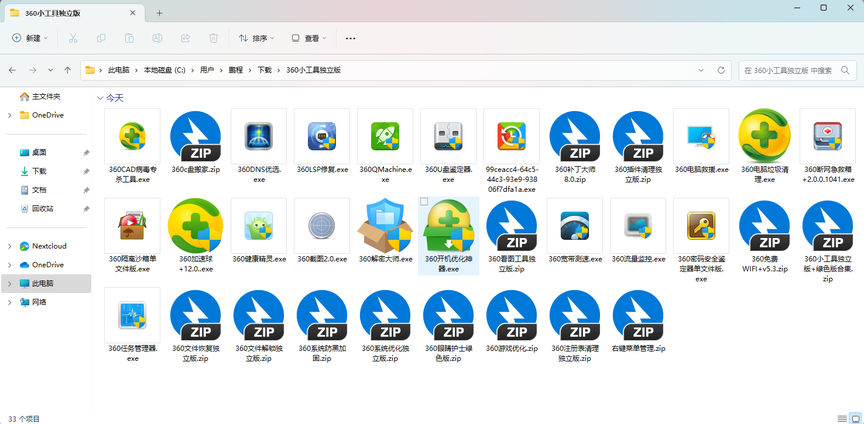
Task: Select the 360断网急救箱 exe icon
Action: tap(828, 136)
